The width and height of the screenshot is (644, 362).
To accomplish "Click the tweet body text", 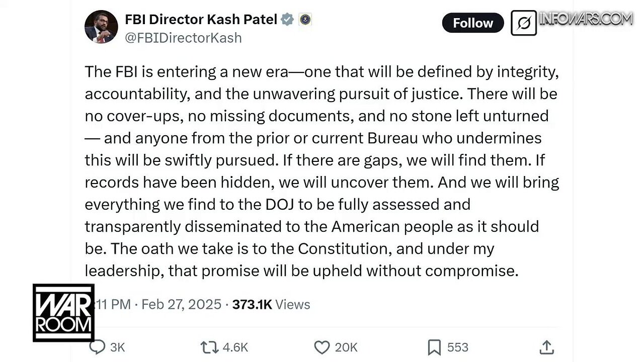I will click(x=321, y=171).
